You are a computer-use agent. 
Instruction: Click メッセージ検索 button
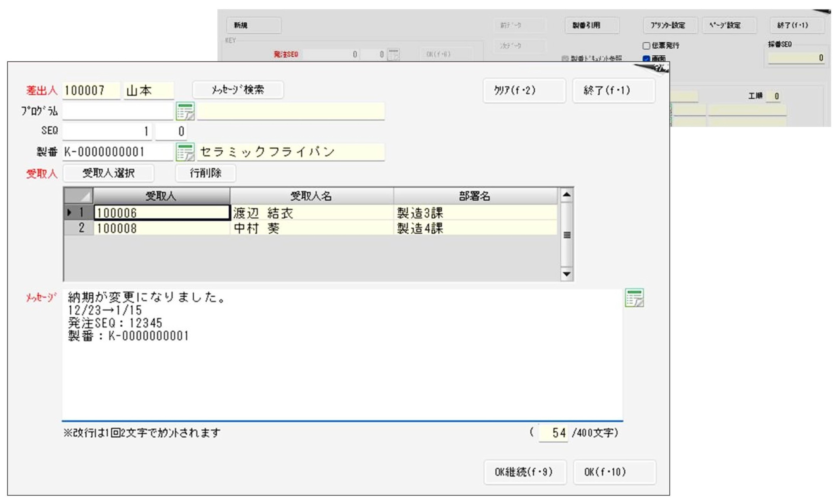pos(238,90)
